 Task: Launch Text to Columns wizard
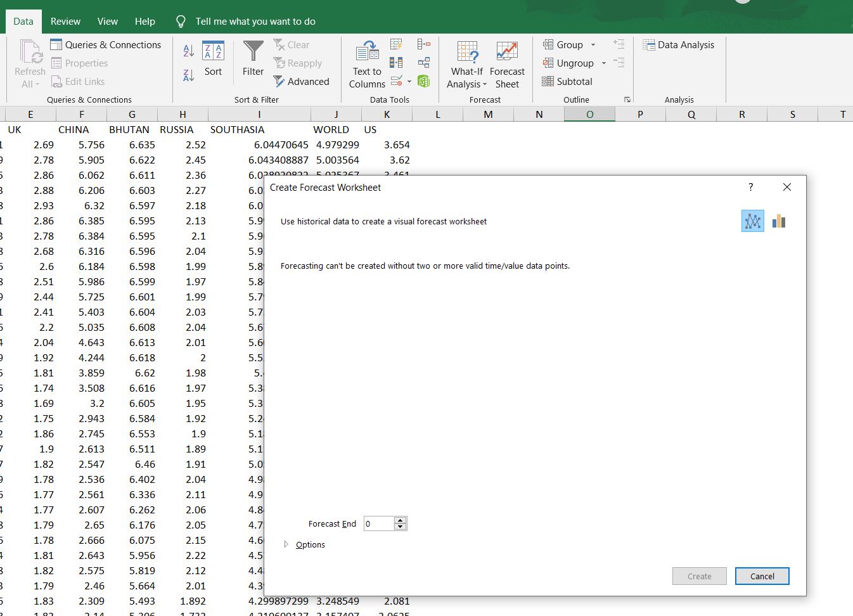point(366,62)
